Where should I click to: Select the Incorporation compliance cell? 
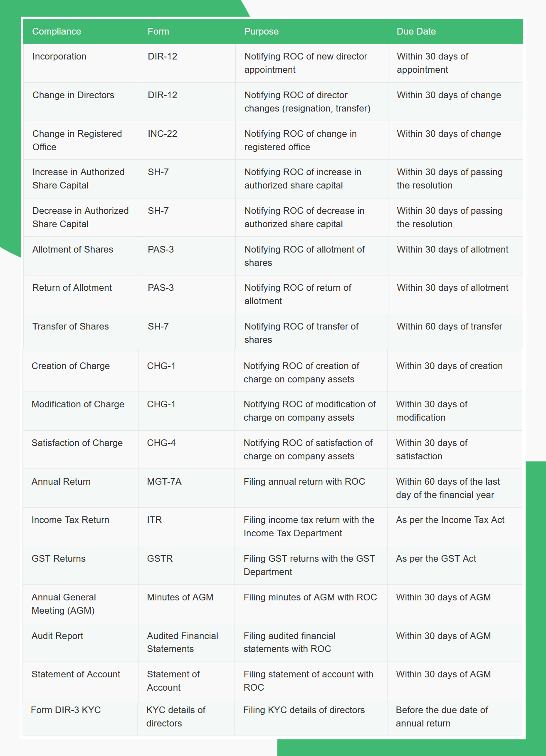pos(59,57)
